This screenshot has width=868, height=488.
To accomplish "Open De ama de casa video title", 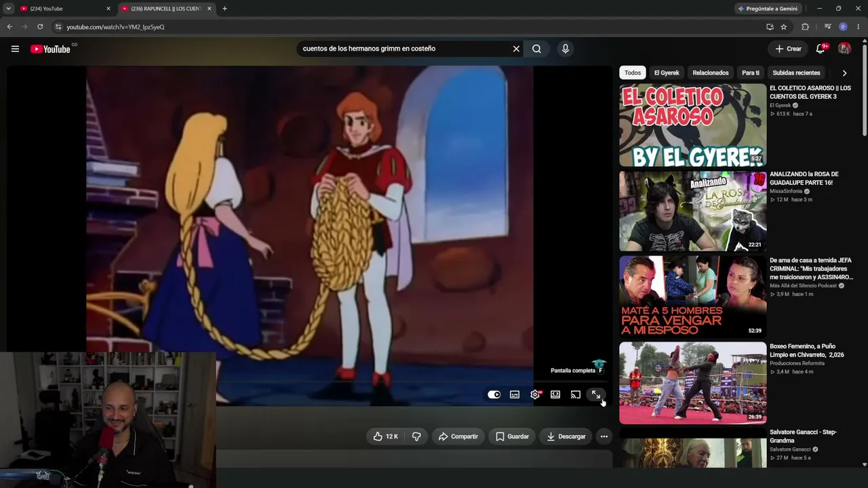I will coord(811,268).
